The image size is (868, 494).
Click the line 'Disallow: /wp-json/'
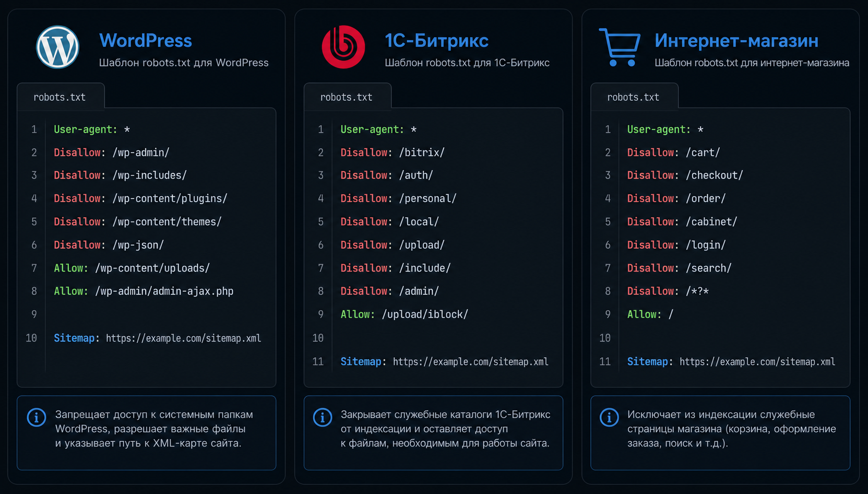[109, 245]
